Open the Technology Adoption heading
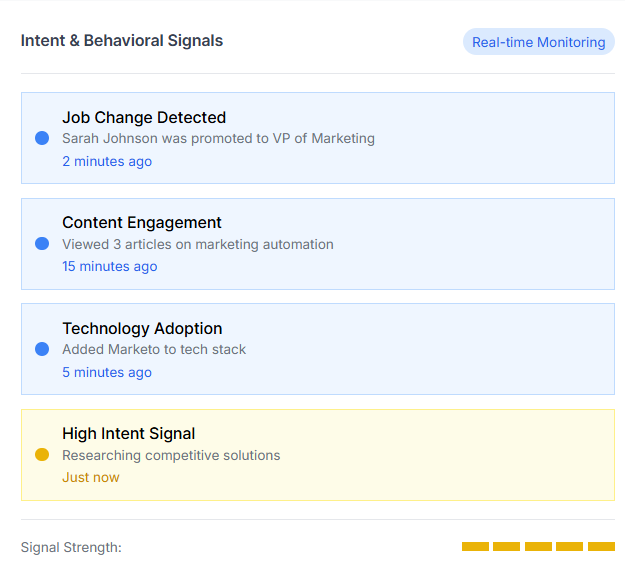The image size is (625, 572). 142,328
